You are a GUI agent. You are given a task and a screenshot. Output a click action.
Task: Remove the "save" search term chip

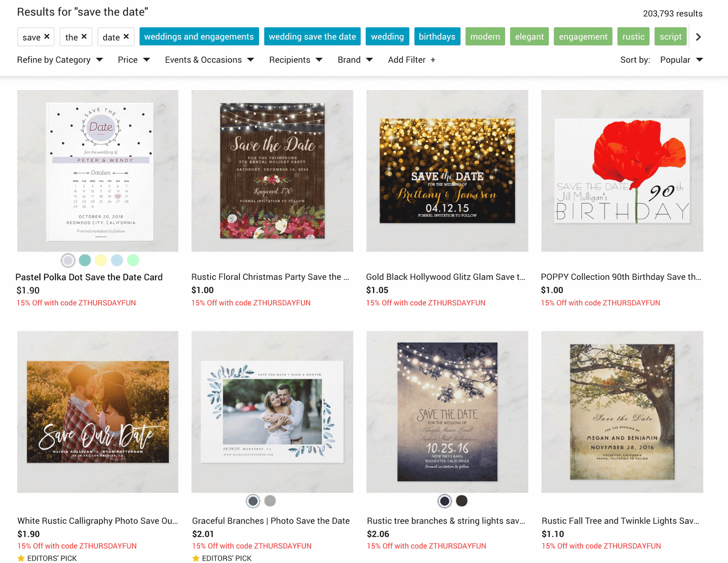click(x=47, y=36)
